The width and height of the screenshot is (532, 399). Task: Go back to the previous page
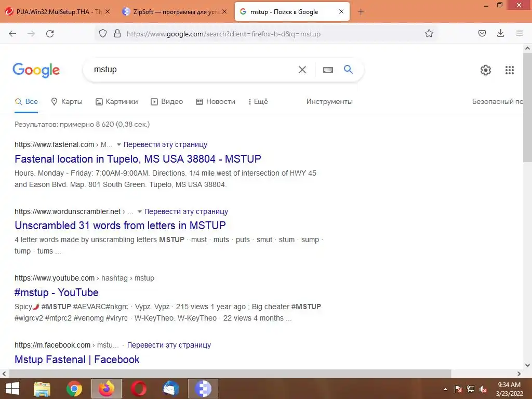click(12, 34)
